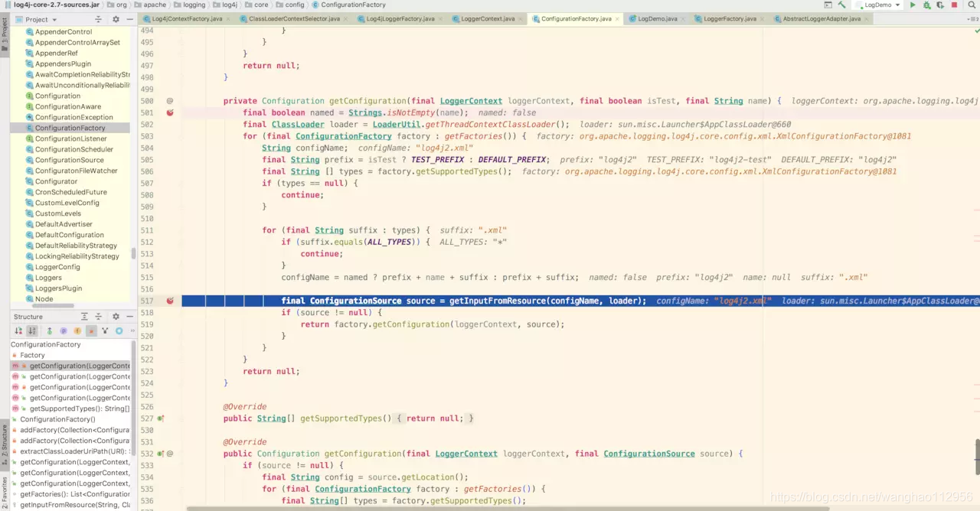Select LoggerConfig in Project tree
This screenshot has width=980, height=511.
pyautogui.click(x=57, y=267)
